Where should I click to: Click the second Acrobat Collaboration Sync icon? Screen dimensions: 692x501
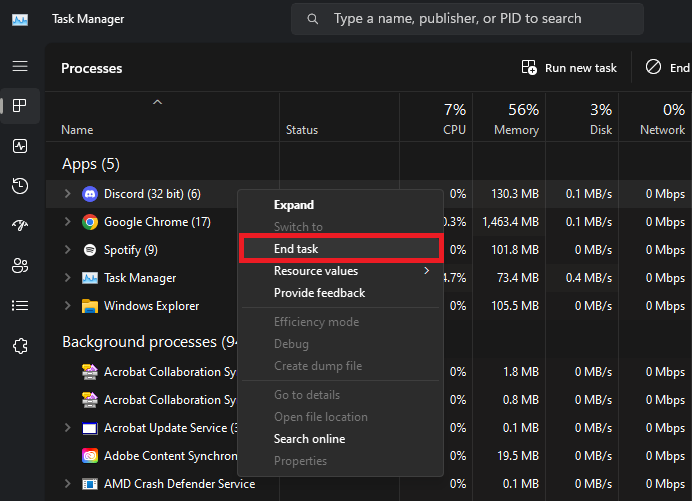90,400
